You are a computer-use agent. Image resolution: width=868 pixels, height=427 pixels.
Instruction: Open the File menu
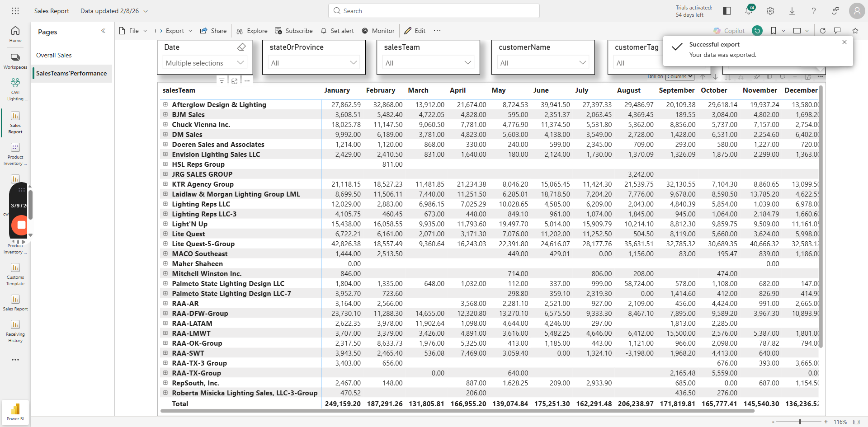[133, 31]
